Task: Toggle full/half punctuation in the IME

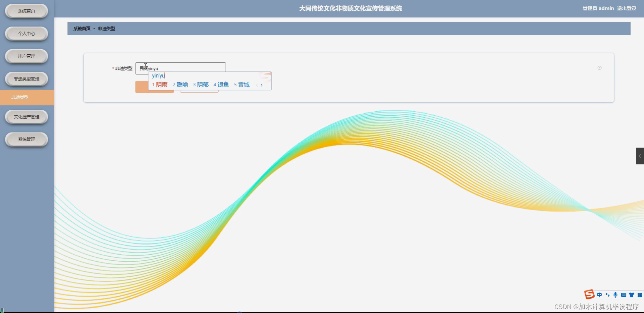Action: point(607,295)
